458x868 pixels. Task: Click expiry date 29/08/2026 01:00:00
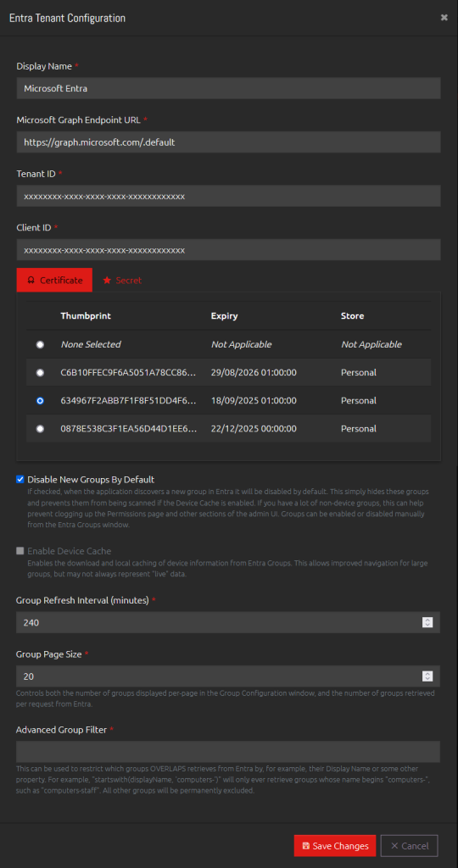pyautogui.click(x=254, y=373)
